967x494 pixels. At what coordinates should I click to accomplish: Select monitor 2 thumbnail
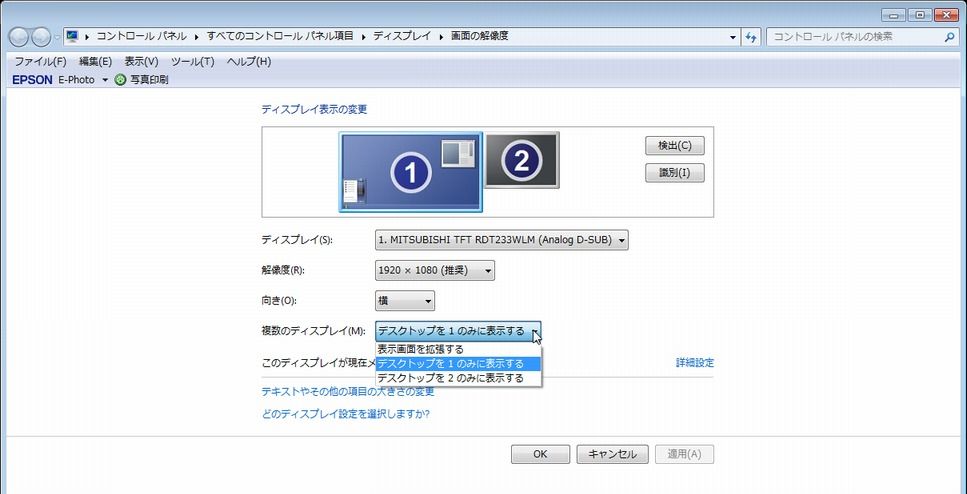(x=522, y=159)
